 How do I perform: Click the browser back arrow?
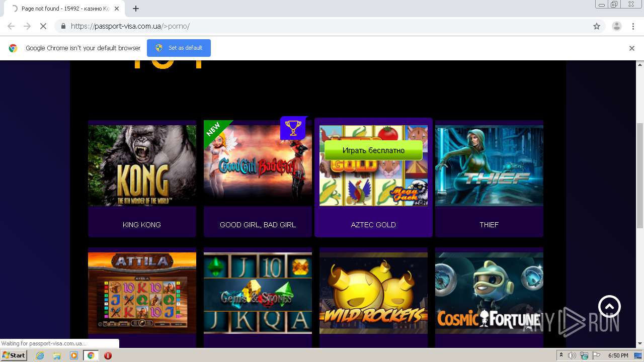click(x=11, y=26)
